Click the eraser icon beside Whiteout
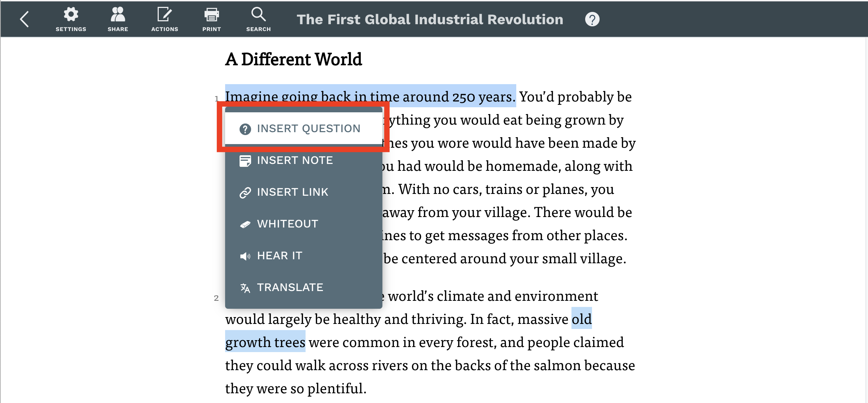This screenshot has width=868, height=403. pos(245,225)
